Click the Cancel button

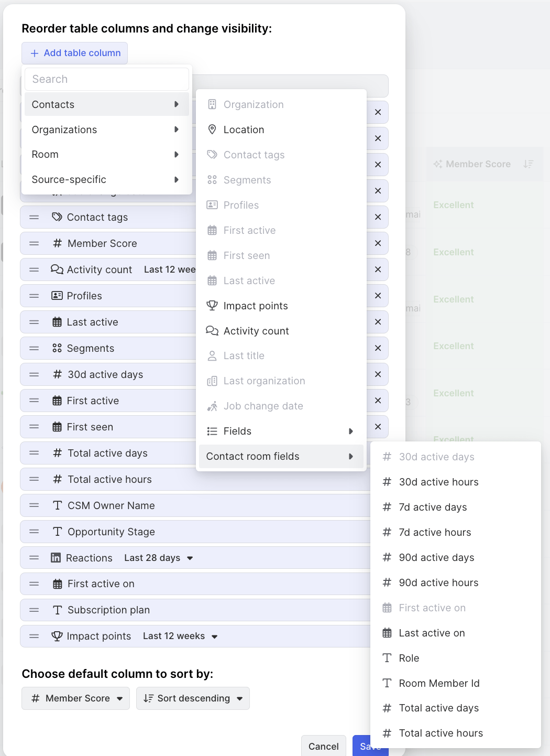point(324,746)
